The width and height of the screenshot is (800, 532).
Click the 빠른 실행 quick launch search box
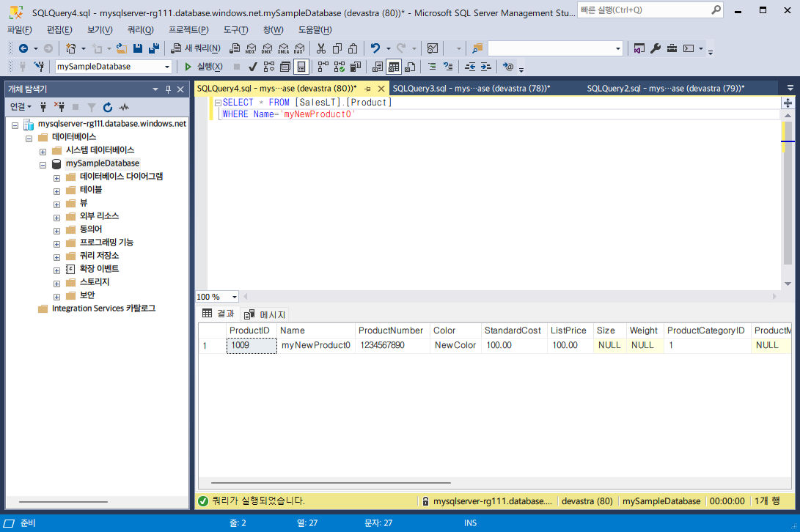click(650, 10)
